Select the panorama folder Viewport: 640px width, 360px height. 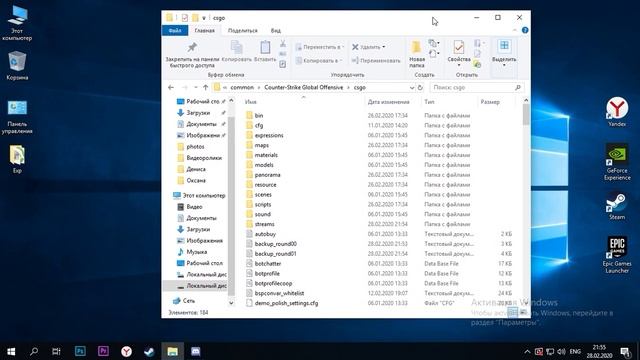267,175
